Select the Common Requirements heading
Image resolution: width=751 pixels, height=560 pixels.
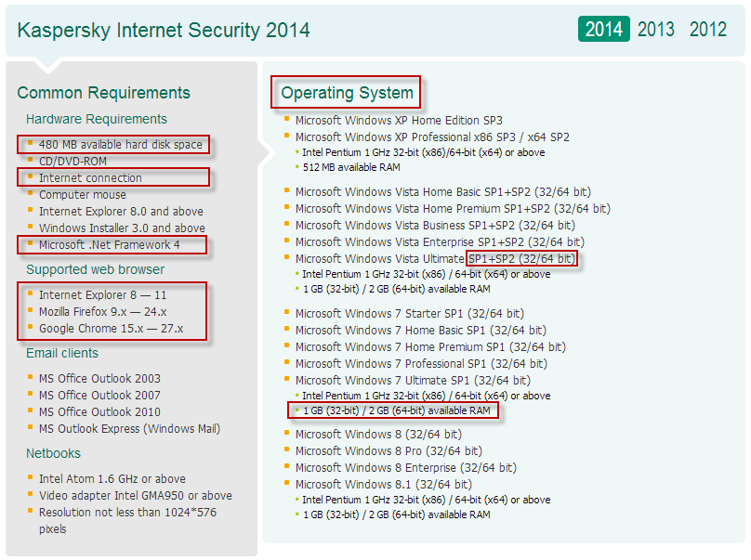tap(103, 92)
